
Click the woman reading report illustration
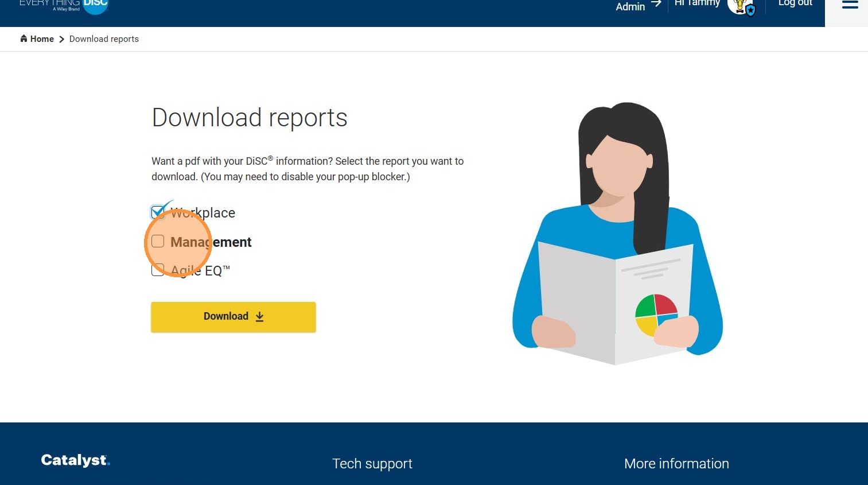pos(617,234)
